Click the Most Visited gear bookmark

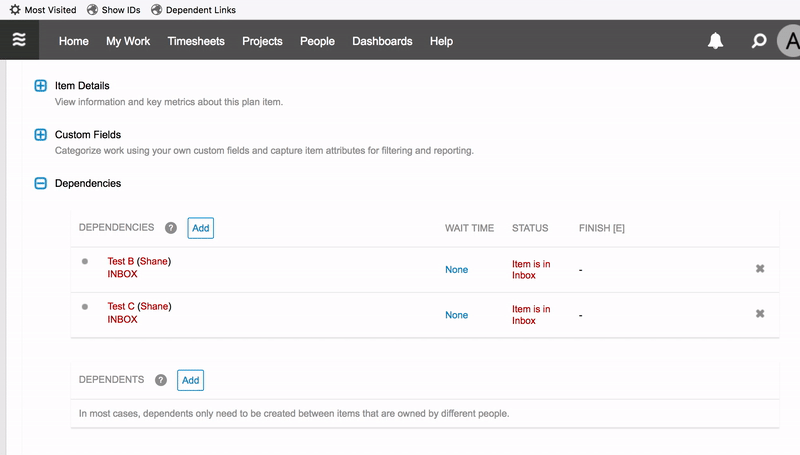[43, 10]
